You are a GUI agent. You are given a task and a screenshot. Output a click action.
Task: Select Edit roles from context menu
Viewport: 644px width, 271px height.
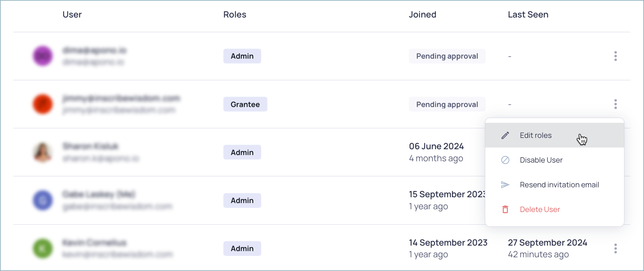pos(535,135)
